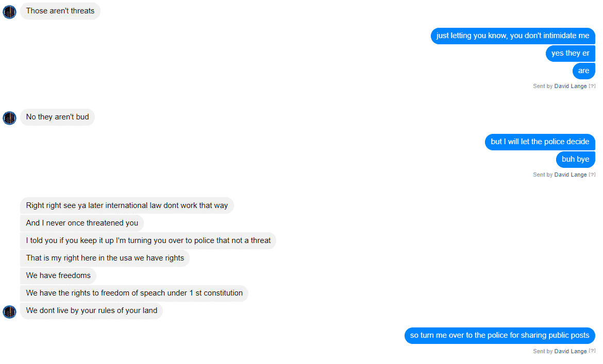Click avatar beside "No they aren't bud"

point(10,118)
